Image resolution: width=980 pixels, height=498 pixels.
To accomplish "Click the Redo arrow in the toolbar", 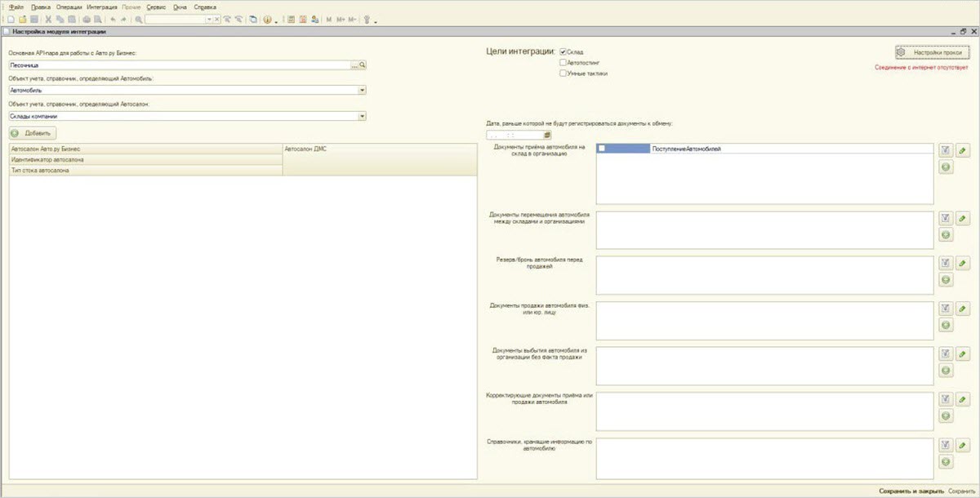I will tap(123, 19).
